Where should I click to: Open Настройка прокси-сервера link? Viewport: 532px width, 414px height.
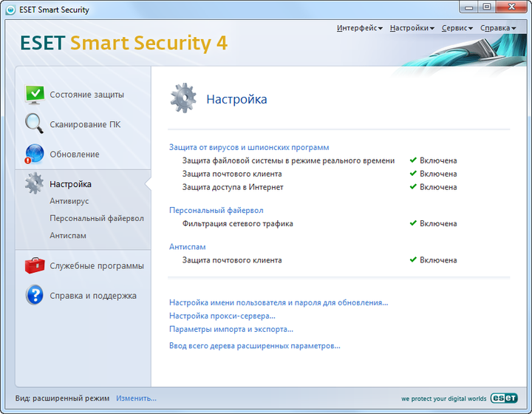click(x=222, y=316)
